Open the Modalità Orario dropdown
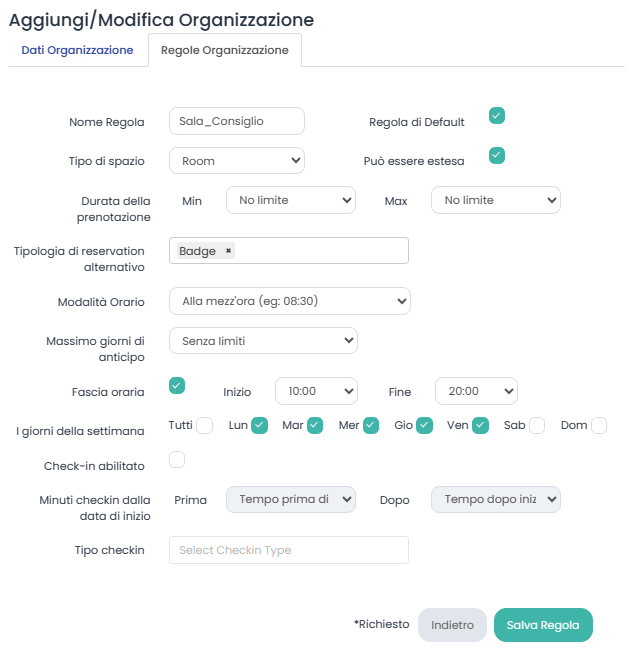The image size is (631, 652). pyautogui.click(x=290, y=300)
